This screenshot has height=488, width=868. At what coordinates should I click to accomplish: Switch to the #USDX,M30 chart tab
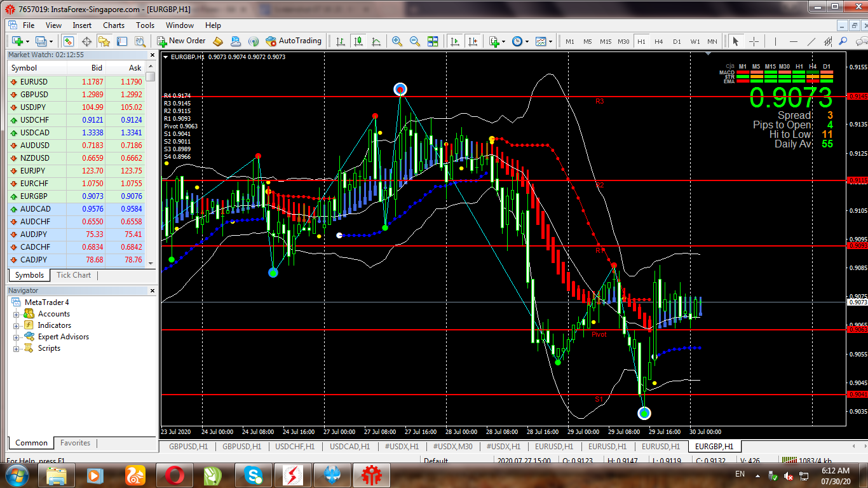click(453, 447)
